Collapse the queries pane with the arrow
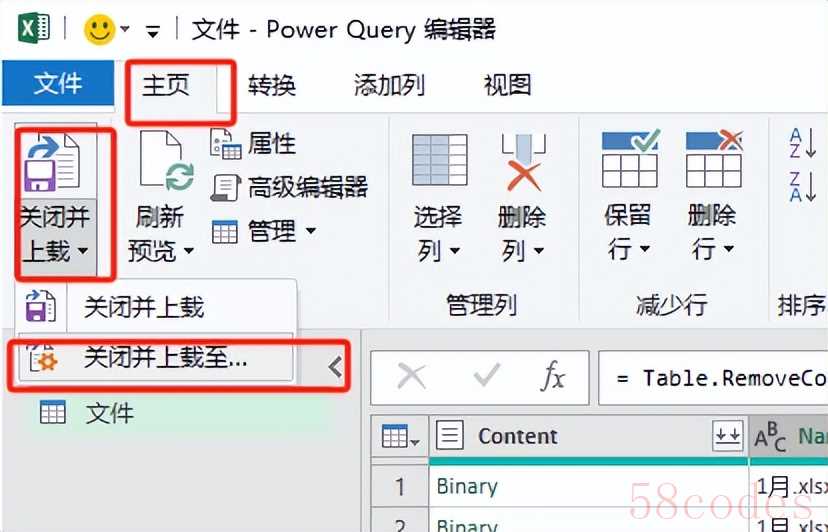Viewport: 828px width, 532px height. coord(335,368)
